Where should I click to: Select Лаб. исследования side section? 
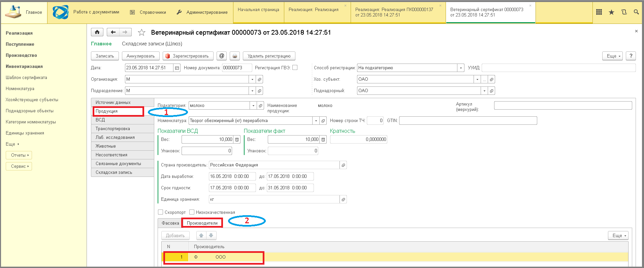(x=122, y=137)
